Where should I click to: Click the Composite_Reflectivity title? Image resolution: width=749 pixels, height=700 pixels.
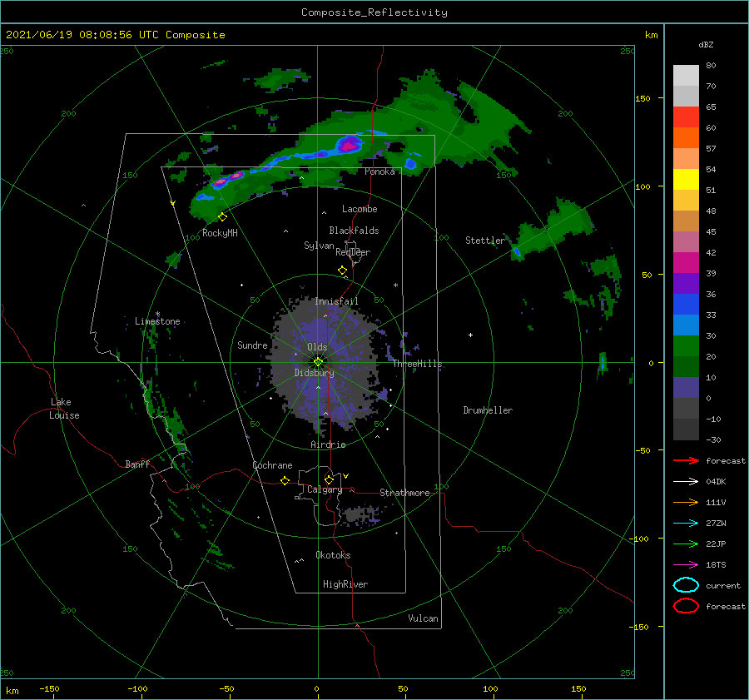[x=374, y=12]
